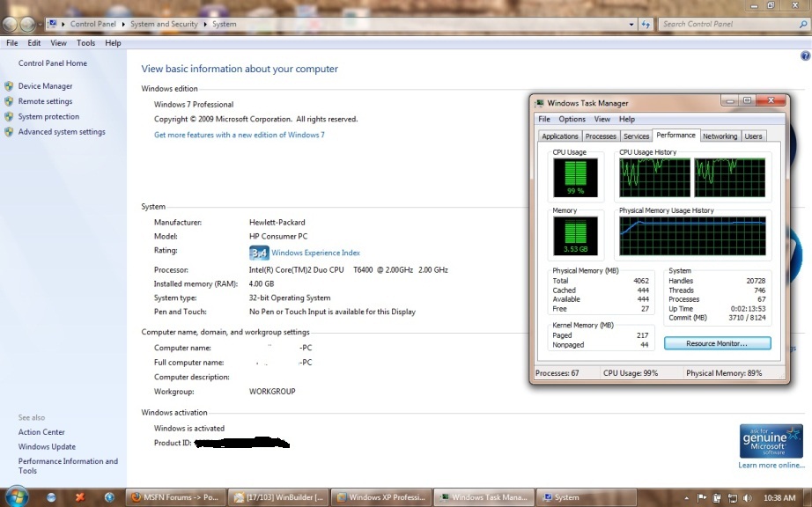
Task: Click the Task Manager title bar icon
Action: (x=539, y=103)
